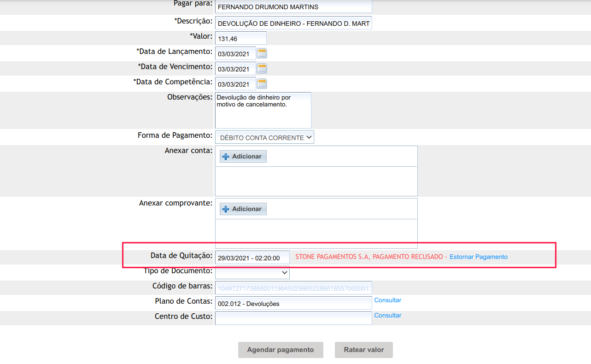Expand Forma de Pagamento dropdown
This screenshot has height=364, width=591.
[x=264, y=137]
